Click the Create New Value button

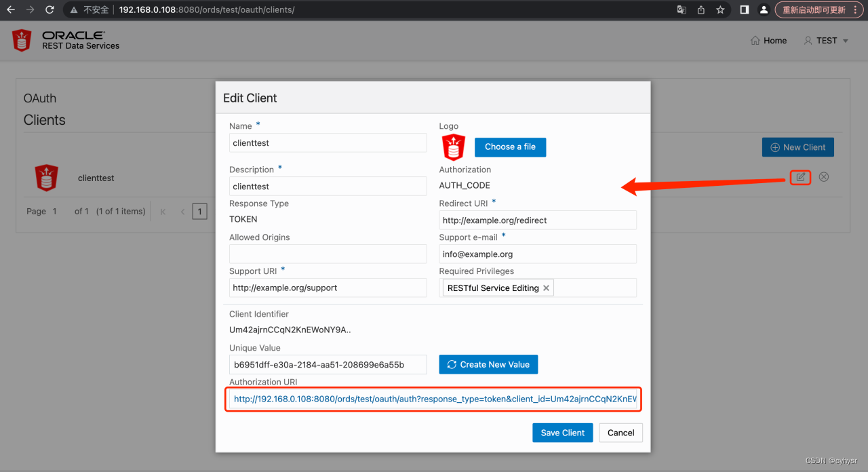click(488, 364)
